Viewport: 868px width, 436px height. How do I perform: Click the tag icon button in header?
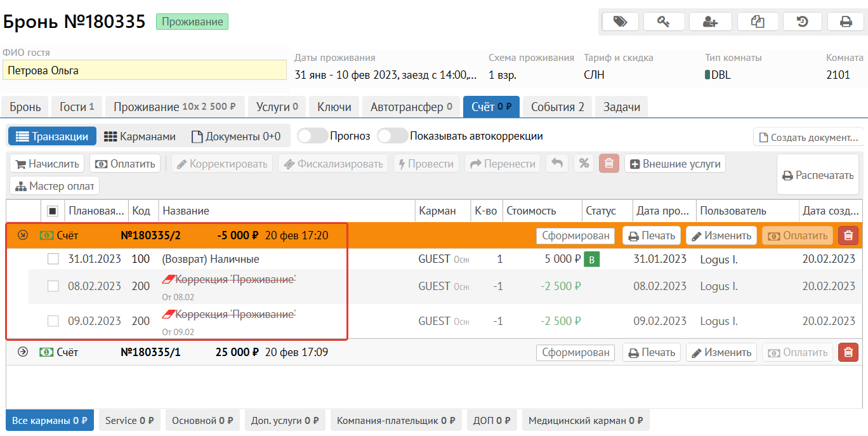(x=620, y=22)
